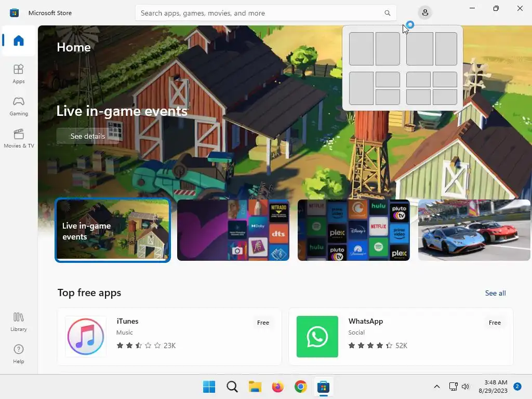The width and height of the screenshot is (532, 399).
Task: Snap to top-right zone of three-zone layout
Action: pos(388,79)
